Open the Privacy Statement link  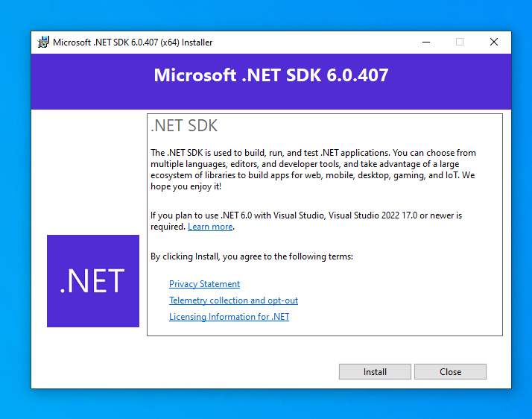pos(204,284)
